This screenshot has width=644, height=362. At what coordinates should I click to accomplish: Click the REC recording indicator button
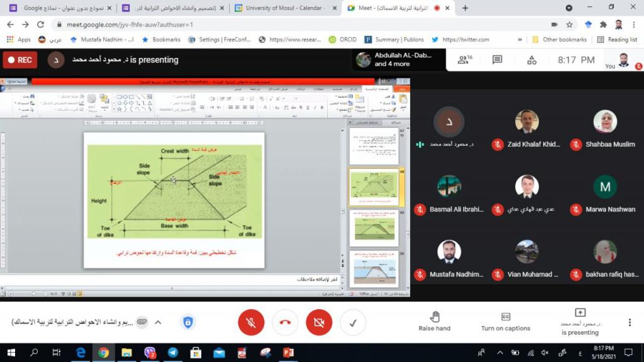[19, 60]
